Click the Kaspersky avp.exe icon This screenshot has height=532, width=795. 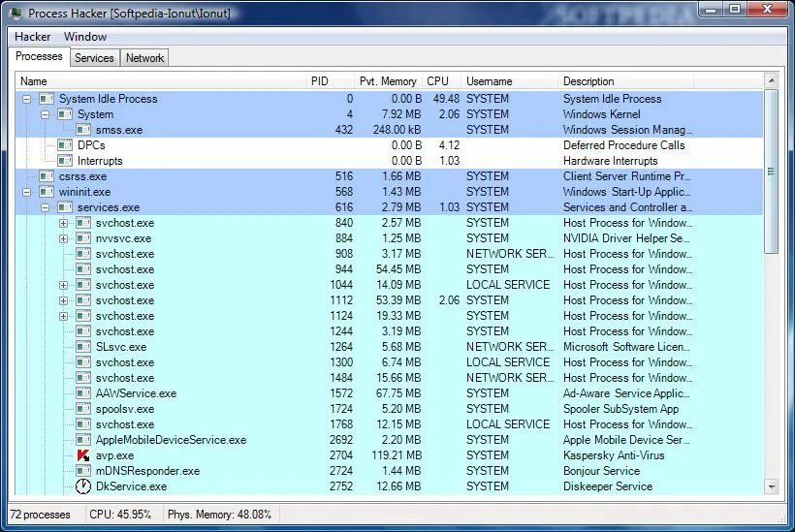coord(83,455)
